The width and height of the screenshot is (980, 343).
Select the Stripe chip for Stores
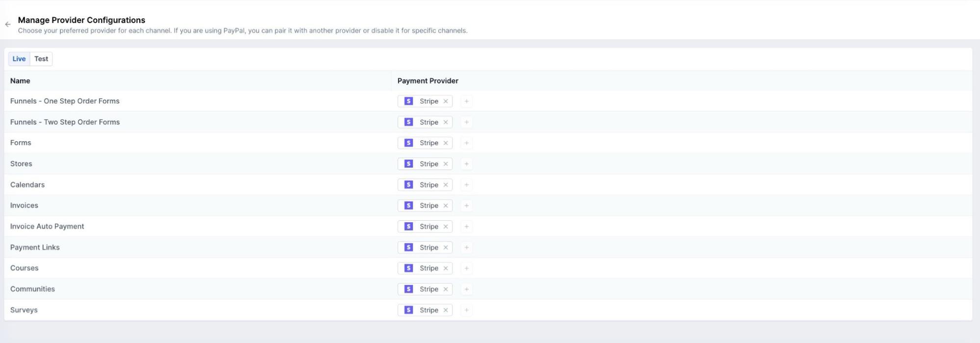click(x=425, y=164)
